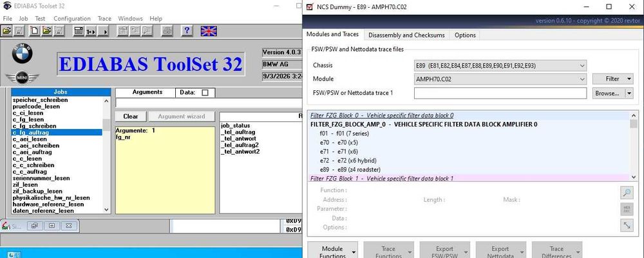Select the Modules and Traces tab
Image resolution: width=644 pixels, height=258 pixels.
(x=333, y=35)
